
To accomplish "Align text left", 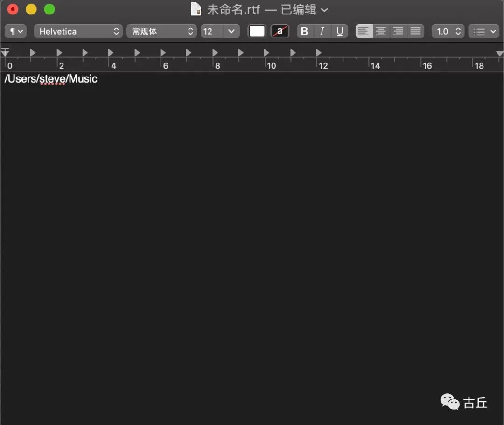I will 364,31.
